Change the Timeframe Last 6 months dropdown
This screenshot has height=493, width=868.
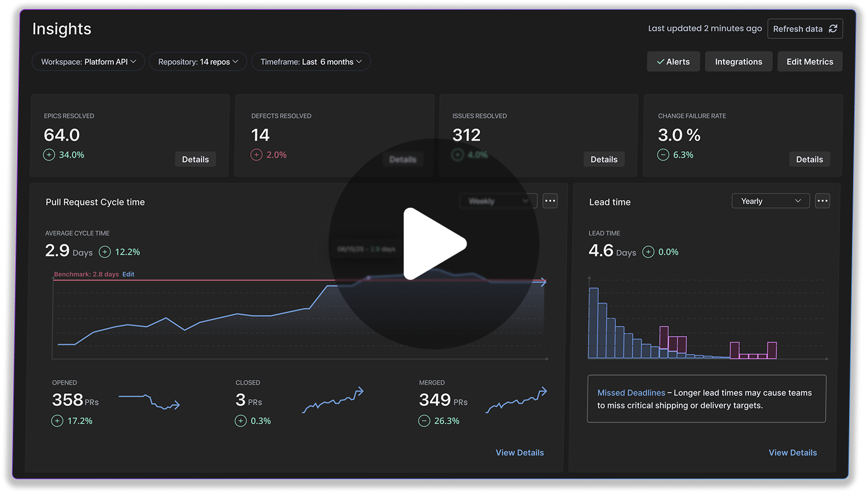coord(311,62)
